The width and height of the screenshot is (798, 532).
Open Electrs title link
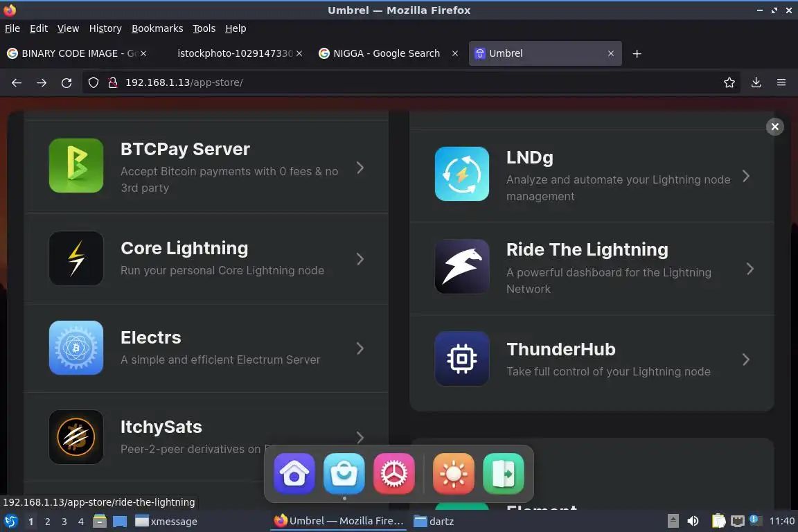(150, 337)
